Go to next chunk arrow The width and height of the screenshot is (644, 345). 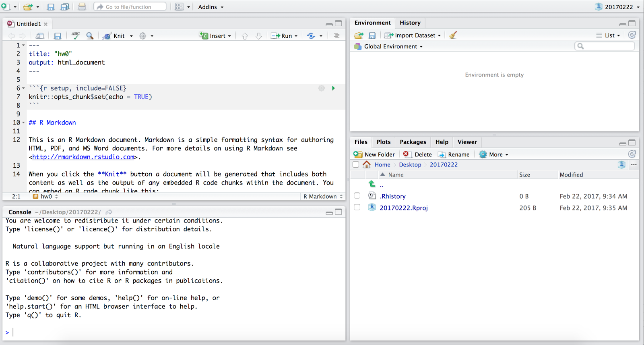point(259,36)
